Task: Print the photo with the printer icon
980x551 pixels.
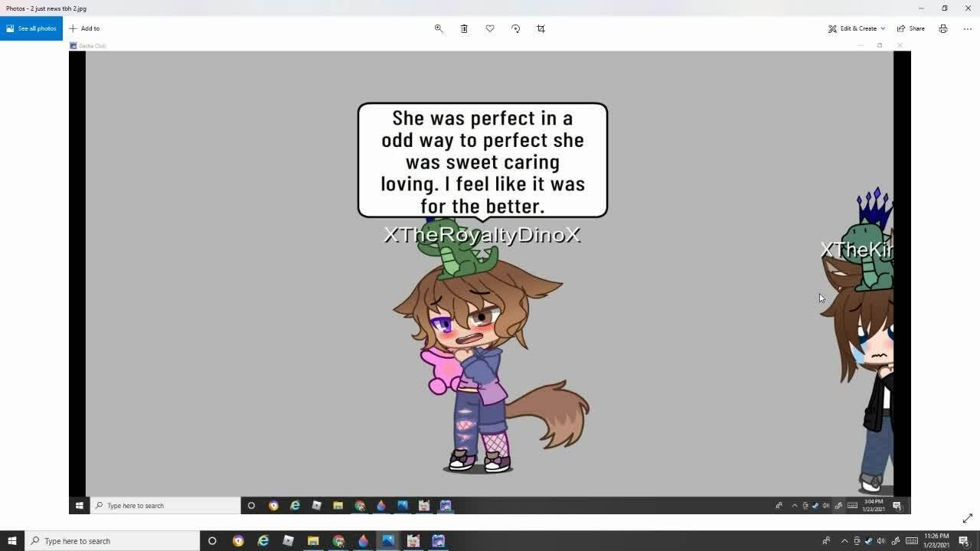Action: 943,28
